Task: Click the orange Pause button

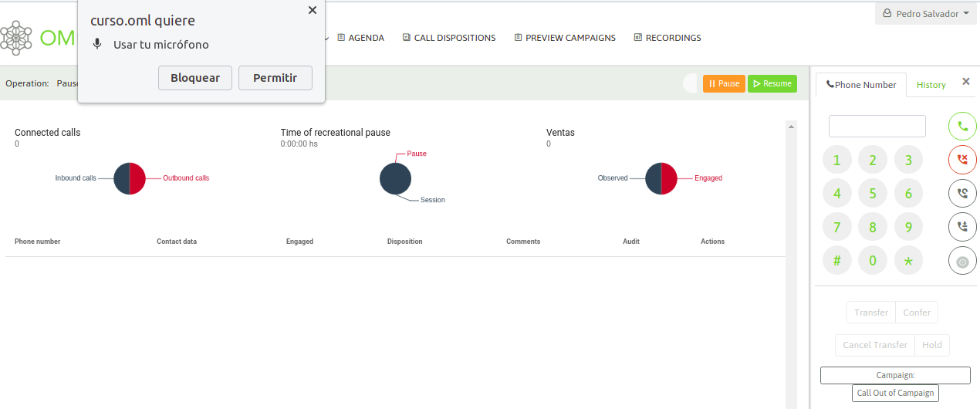Action: 724,83
